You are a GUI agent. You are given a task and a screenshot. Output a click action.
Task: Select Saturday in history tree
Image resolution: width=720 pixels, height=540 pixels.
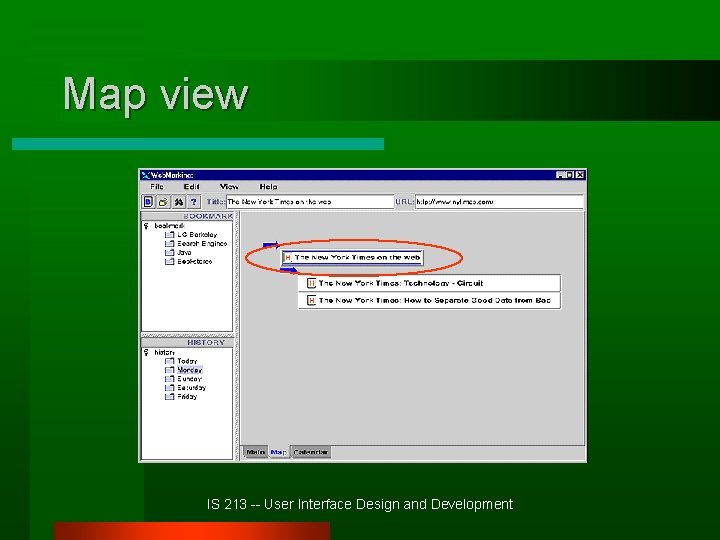pos(191,388)
